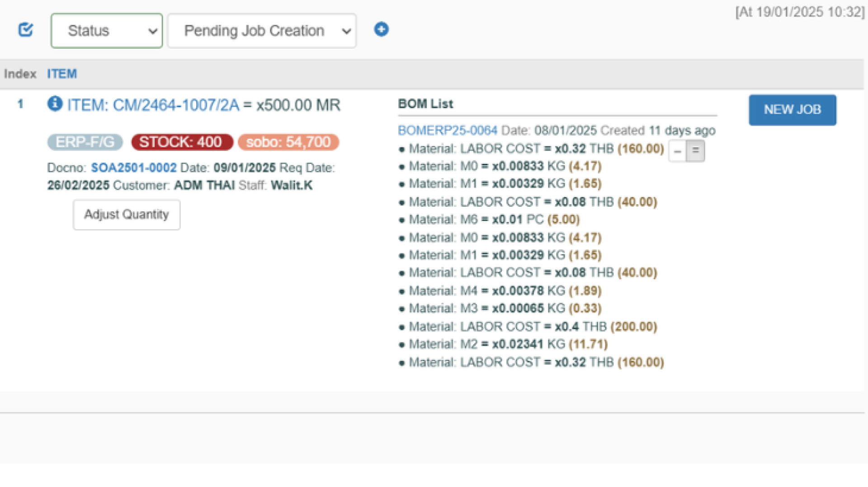Viewport: 868px width, 487px height.
Task: Click the ITEM column header
Action: pos(62,74)
